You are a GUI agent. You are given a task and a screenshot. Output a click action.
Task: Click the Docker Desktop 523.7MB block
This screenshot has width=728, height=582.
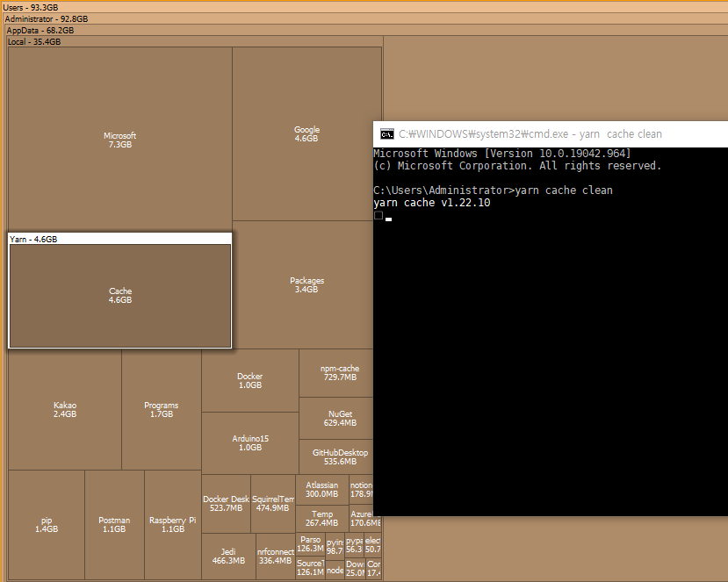pos(226,504)
